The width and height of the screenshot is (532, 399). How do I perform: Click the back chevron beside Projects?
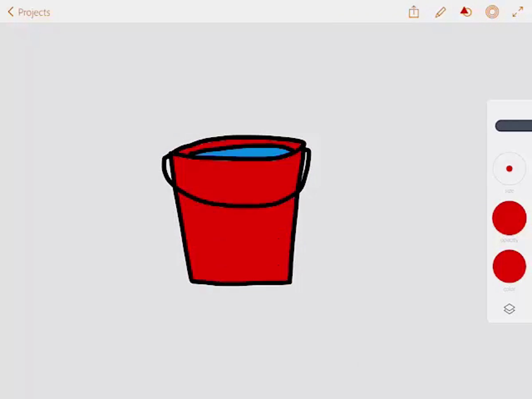(11, 12)
